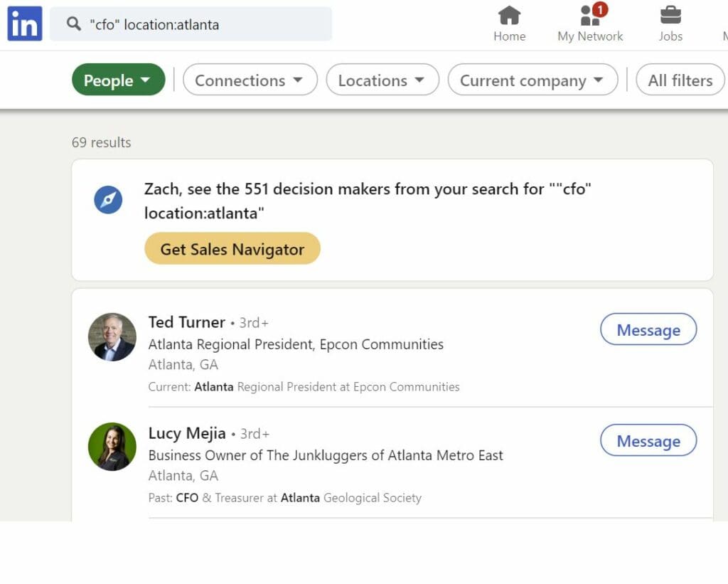Click "Business Owner of The Junkluggers" headline
Screen dimensions: 728x584
326,455
